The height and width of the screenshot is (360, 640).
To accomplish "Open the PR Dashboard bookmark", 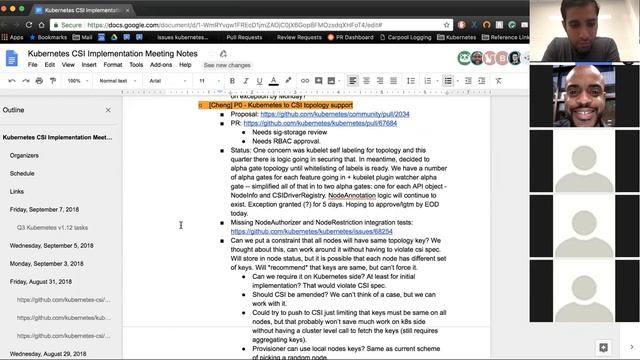I will [x=350, y=37].
